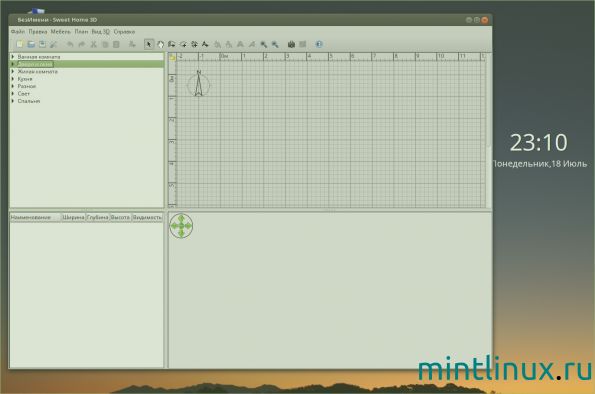Click the New home toolbar icon

tap(19, 44)
